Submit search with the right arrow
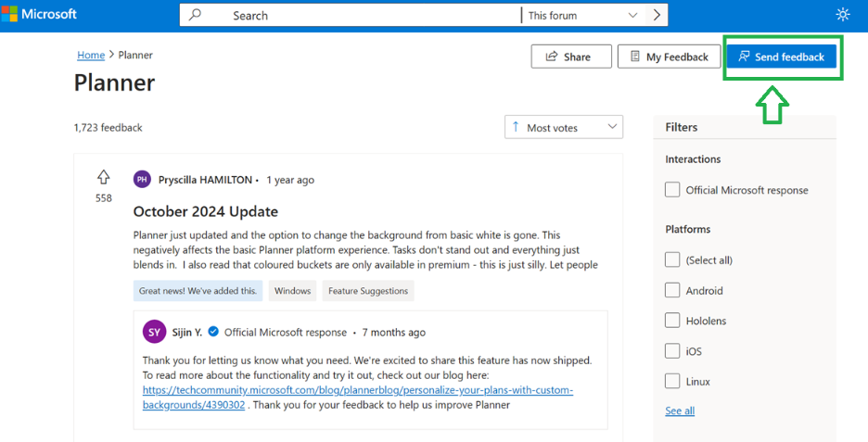Image resolution: width=868 pixels, height=442 pixels. [657, 15]
